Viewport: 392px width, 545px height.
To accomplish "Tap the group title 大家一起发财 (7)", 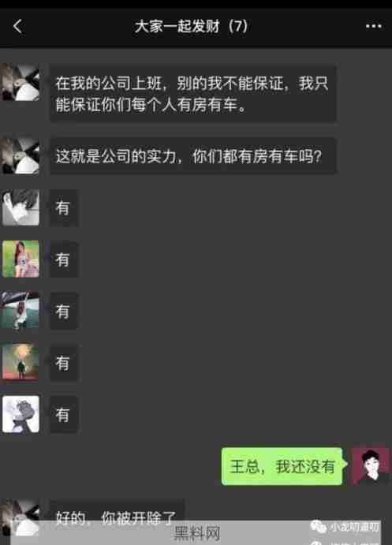I will click(191, 26).
